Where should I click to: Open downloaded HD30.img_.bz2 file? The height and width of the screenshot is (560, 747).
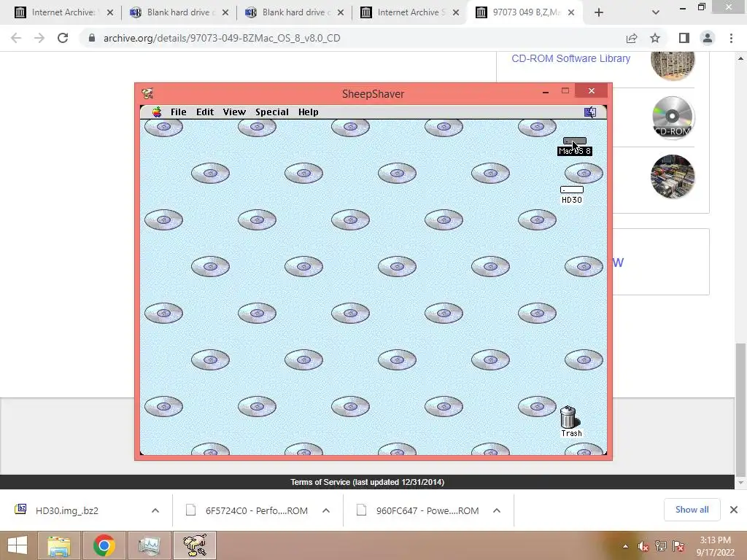tap(66, 510)
